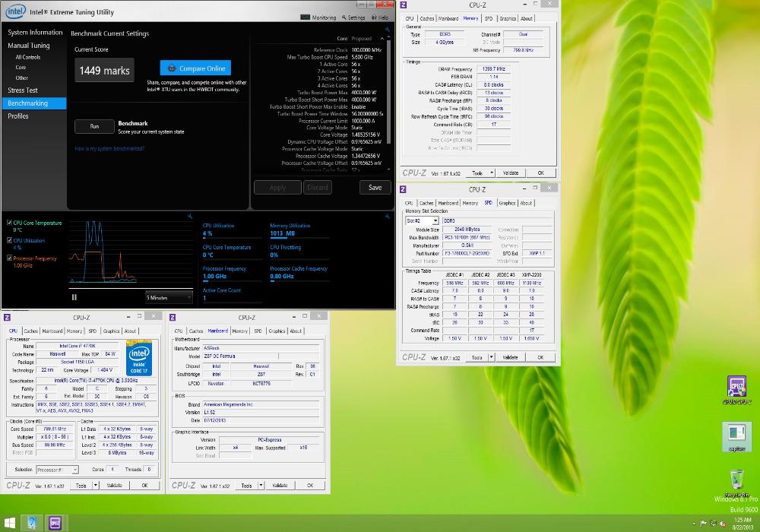Select the Recycle Bin desktop icon
The image size is (760, 532).
click(x=736, y=482)
